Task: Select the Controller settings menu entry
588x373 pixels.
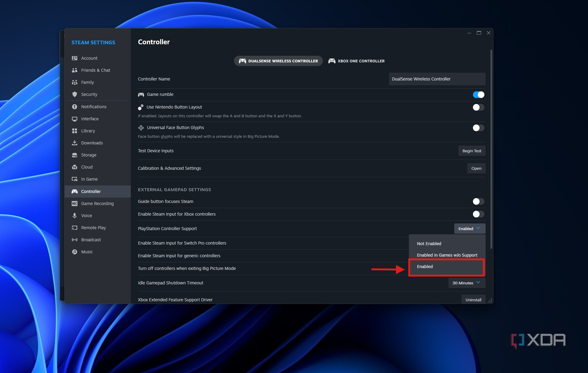Action: click(x=91, y=191)
